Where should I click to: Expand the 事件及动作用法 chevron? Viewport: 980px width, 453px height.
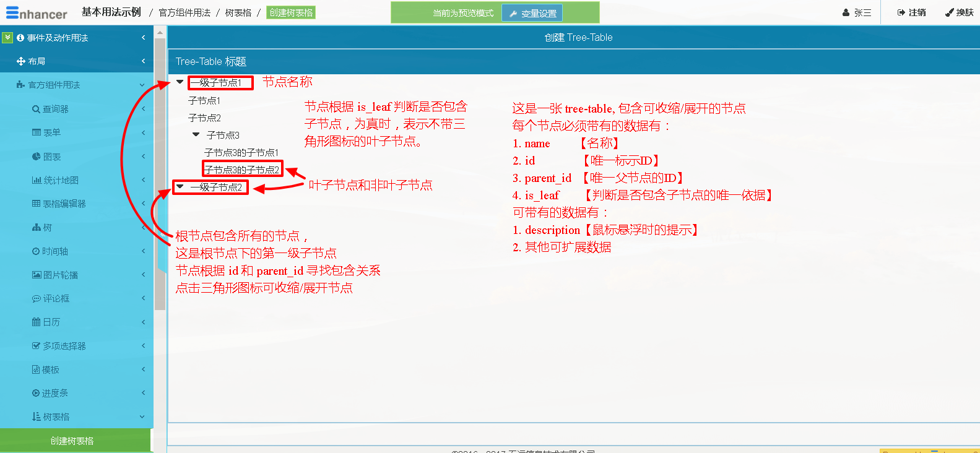point(143,38)
